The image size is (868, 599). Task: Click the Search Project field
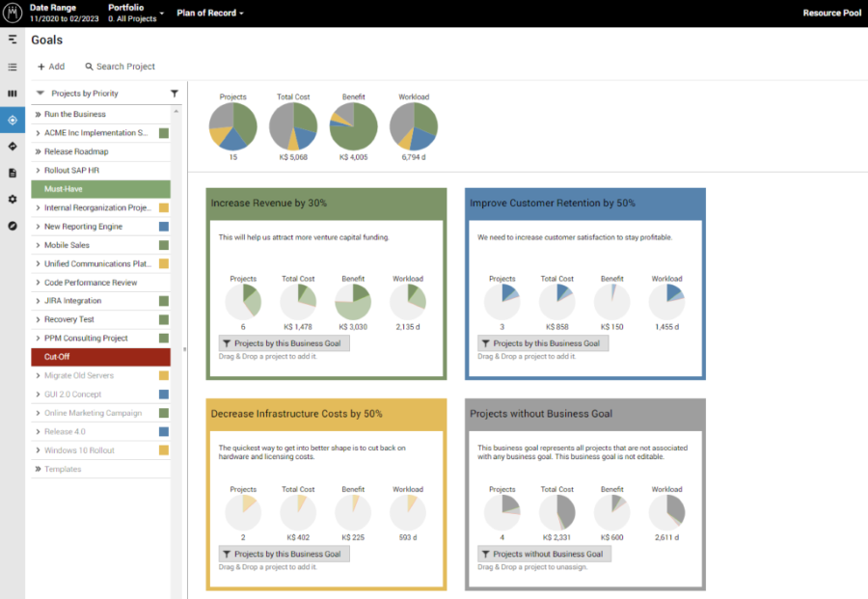coord(121,67)
